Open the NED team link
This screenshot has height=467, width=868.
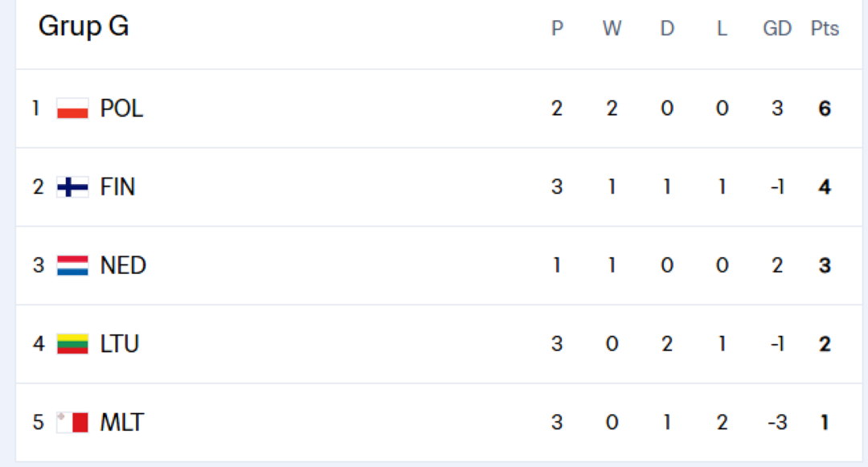click(x=123, y=265)
